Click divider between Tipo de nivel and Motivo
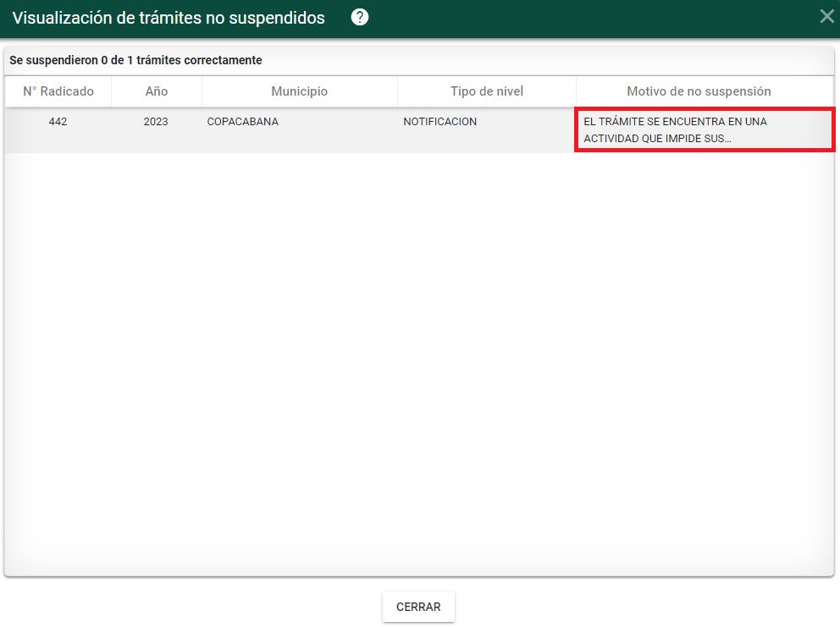The height and width of the screenshot is (627, 840). pos(576,91)
